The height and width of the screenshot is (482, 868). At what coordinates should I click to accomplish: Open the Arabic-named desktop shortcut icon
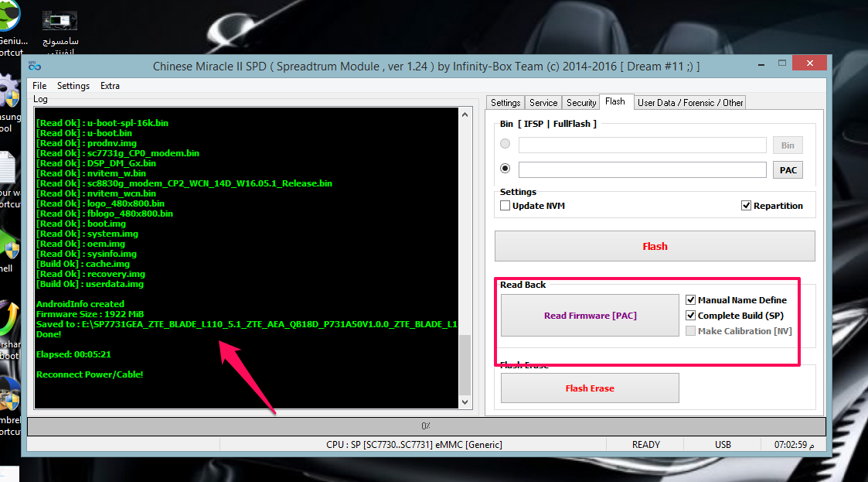(x=60, y=33)
